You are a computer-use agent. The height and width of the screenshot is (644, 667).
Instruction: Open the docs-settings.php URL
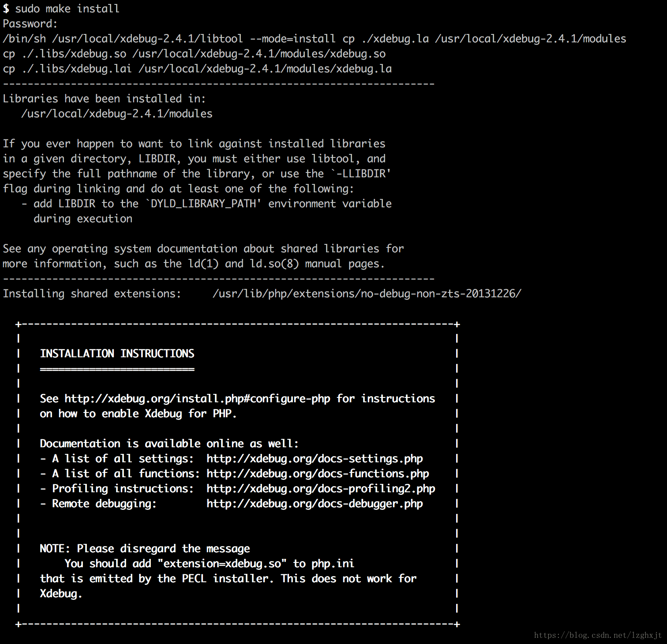[315, 459]
